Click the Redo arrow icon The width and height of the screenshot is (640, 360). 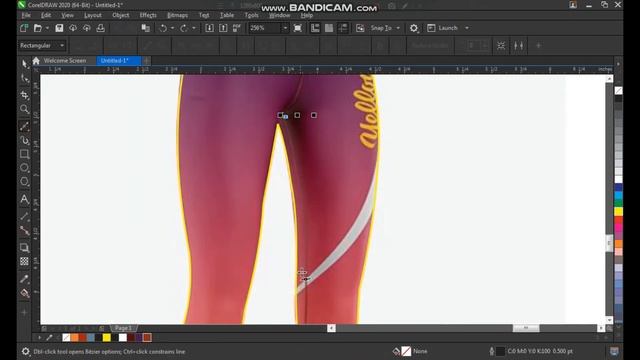[184, 28]
